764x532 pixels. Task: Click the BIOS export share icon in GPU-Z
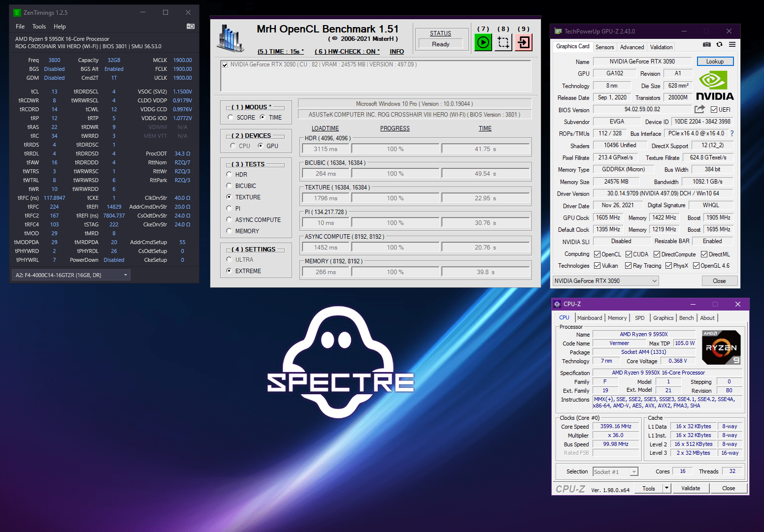pyautogui.click(x=699, y=109)
